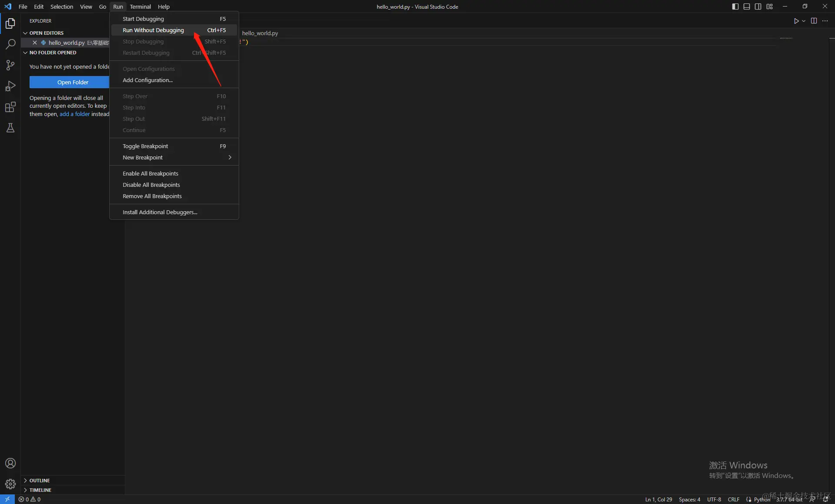Toggle Secondary Side Bar layout icon
Viewport: 835px width, 504px height.
[x=758, y=7]
